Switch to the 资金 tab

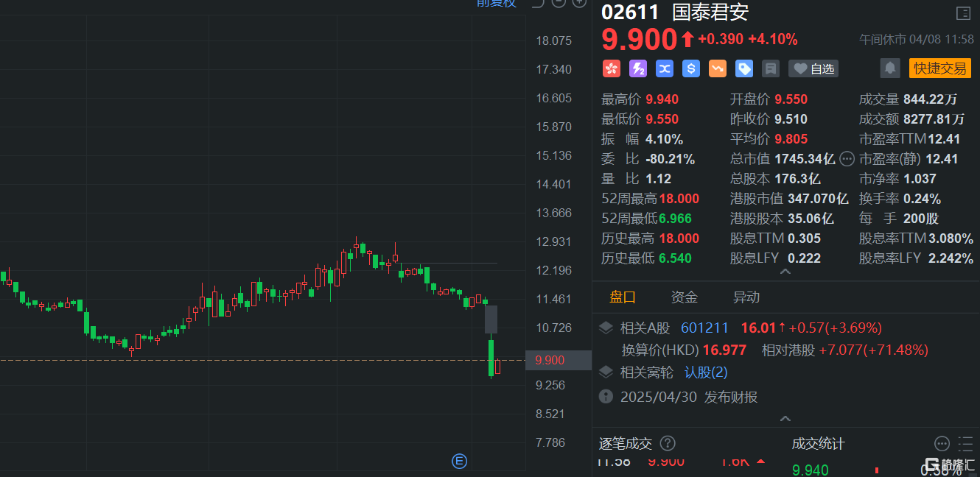tap(685, 297)
